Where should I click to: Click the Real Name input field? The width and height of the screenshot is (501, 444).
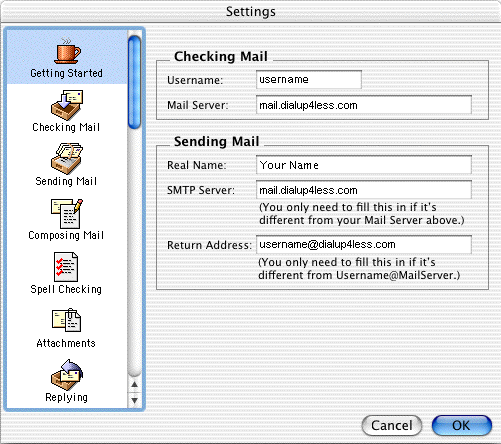364,165
